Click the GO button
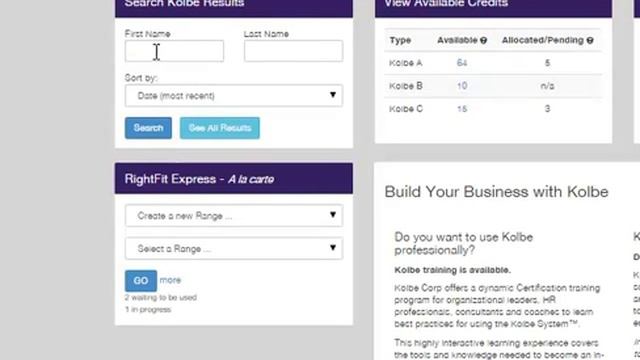Viewport: 640px width, 360px height. (x=141, y=280)
